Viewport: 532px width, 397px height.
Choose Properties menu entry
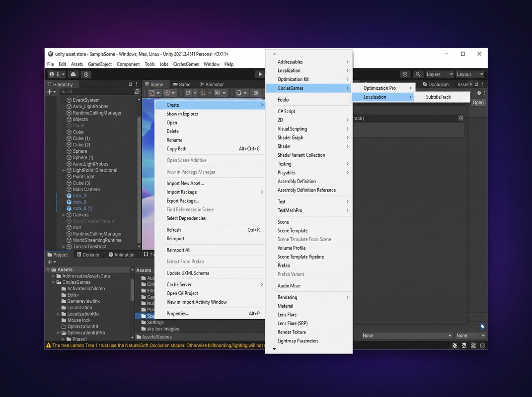click(210, 314)
